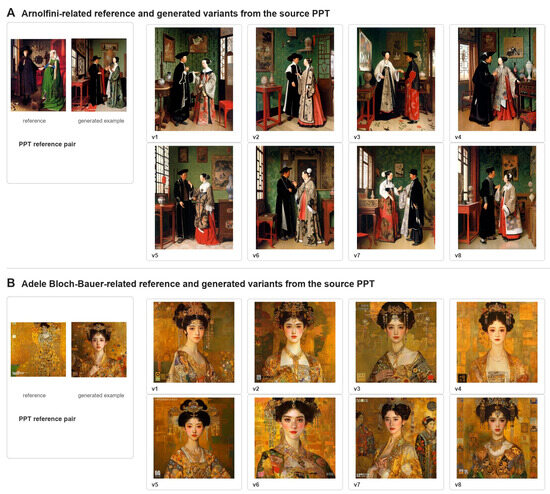This screenshot has height=494, width=550.
Task: Open Adele Bloch-Bauer variant v2 portrait
Action: coord(295,342)
